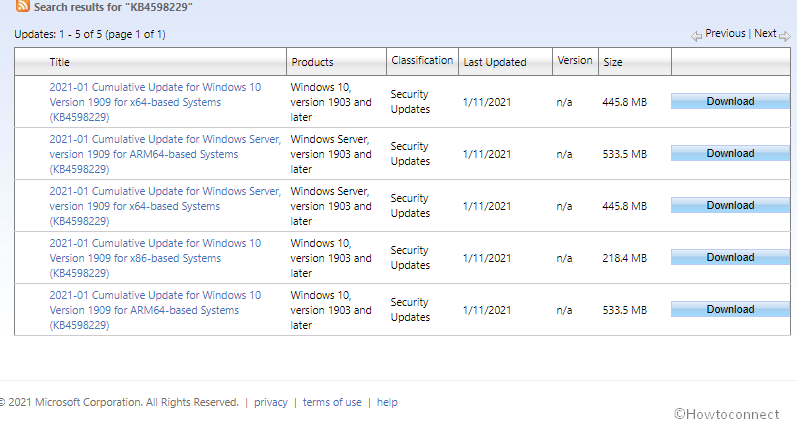The width and height of the screenshot is (797, 441).
Task: Sort by Last Updated column header
Action: pos(494,62)
